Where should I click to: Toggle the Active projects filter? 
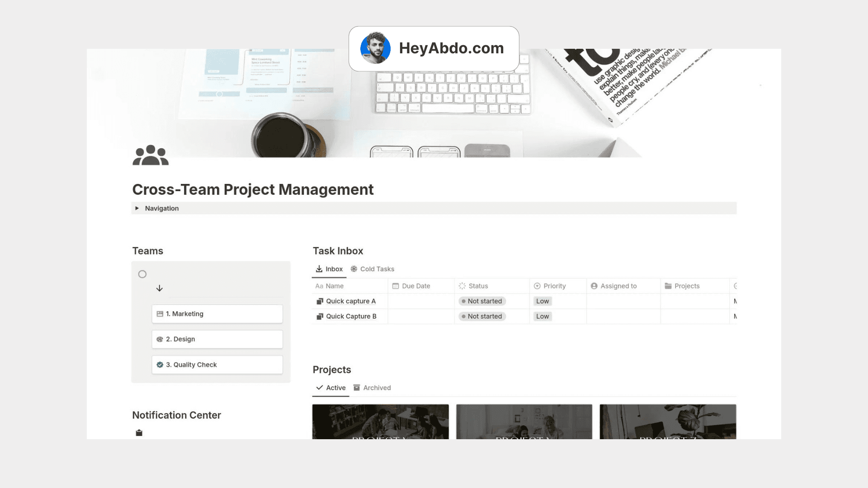(x=331, y=388)
